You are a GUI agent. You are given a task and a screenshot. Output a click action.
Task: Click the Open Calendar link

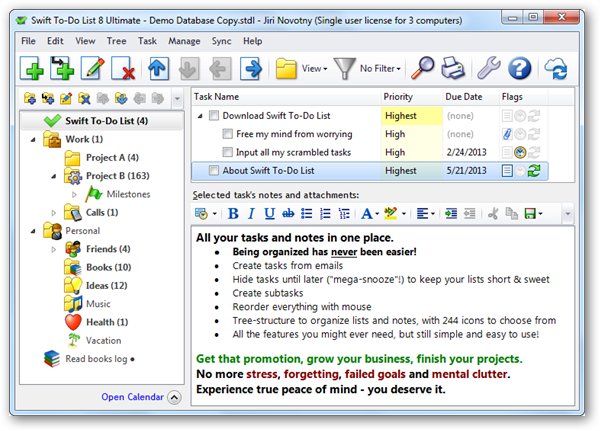coord(132,397)
